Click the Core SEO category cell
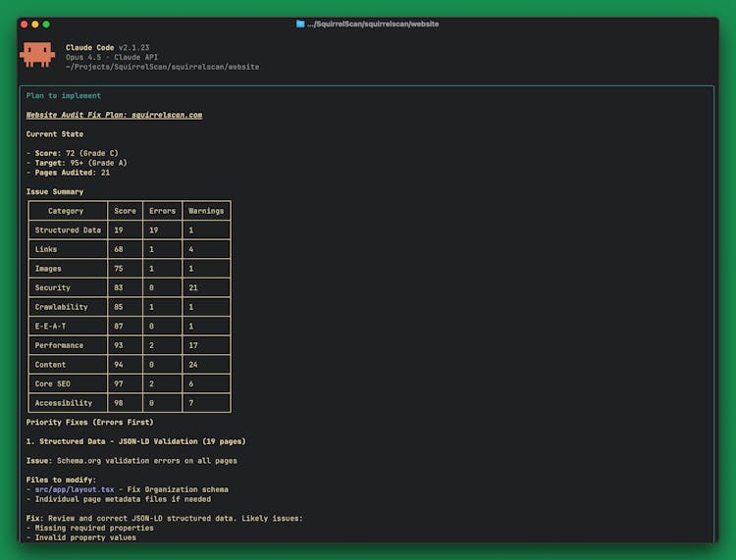 coord(55,383)
